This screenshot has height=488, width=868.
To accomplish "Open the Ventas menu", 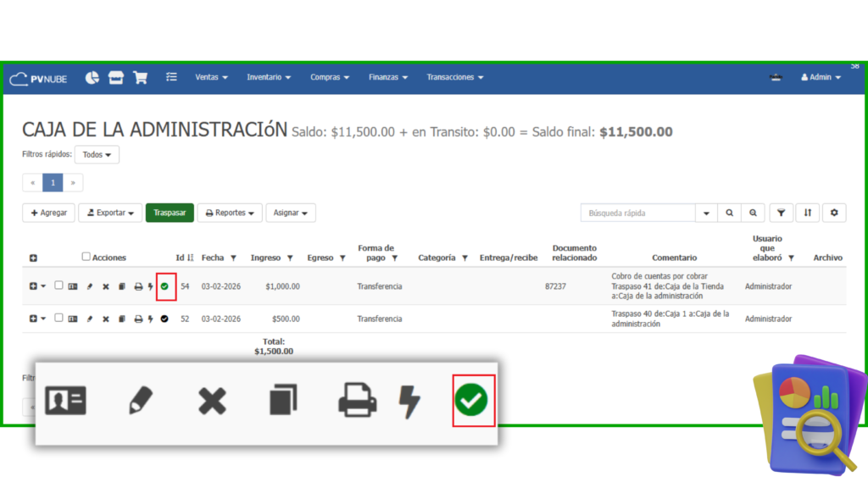I will click(x=211, y=77).
